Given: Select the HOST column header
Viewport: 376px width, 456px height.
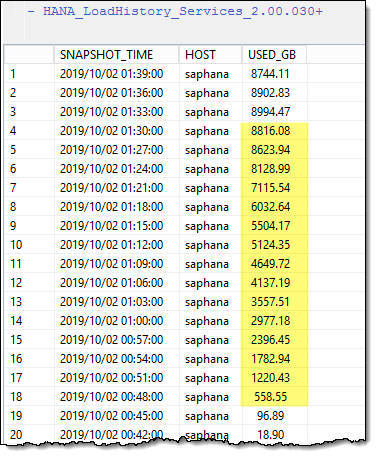Looking at the screenshot, I should [x=210, y=54].
